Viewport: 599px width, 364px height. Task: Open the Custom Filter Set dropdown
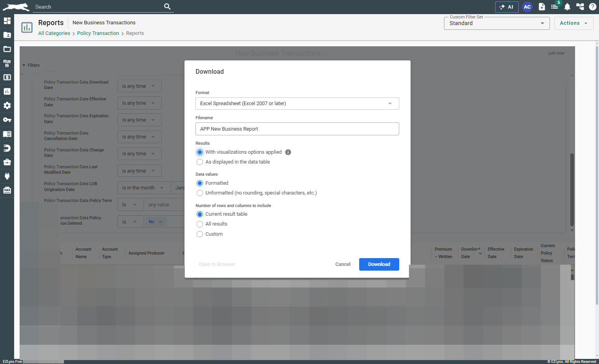pyautogui.click(x=497, y=23)
